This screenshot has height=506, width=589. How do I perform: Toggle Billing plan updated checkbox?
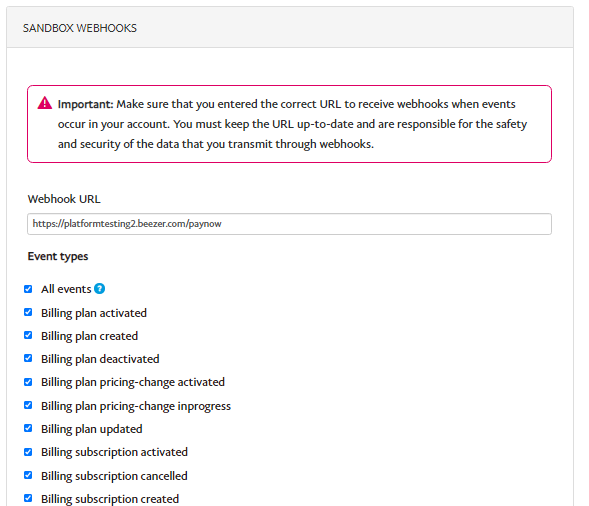28,428
